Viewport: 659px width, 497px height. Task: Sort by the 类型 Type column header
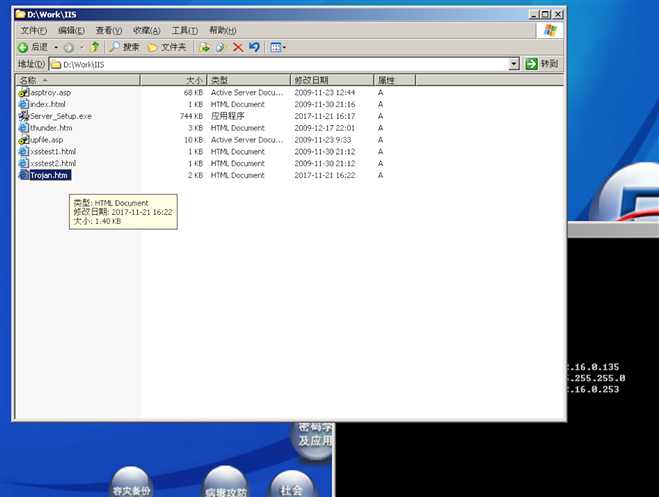(x=248, y=80)
